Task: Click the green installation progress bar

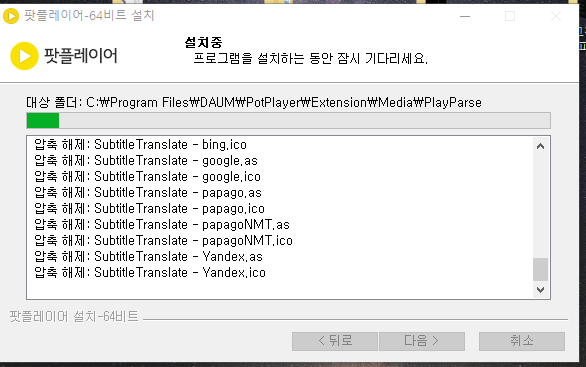Action: tap(289, 121)
